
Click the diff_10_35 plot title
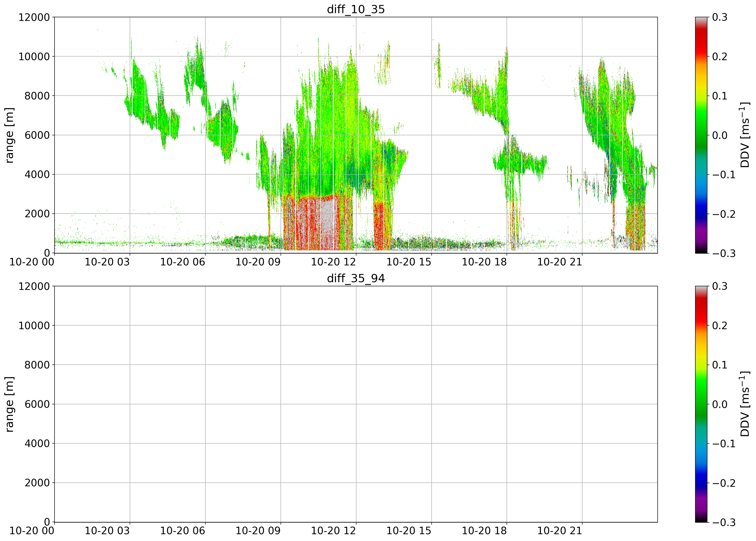tap(356, 9)
